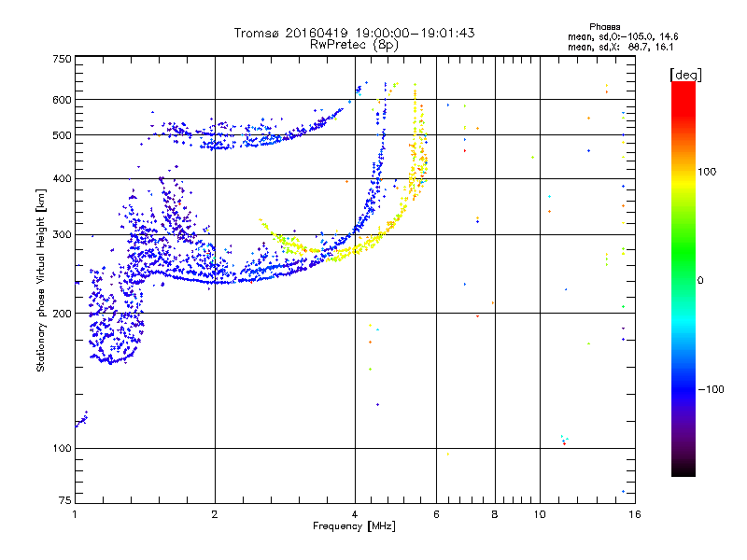
Task: Click the y-axis tick label "200"
Action: tap(62, 314)
